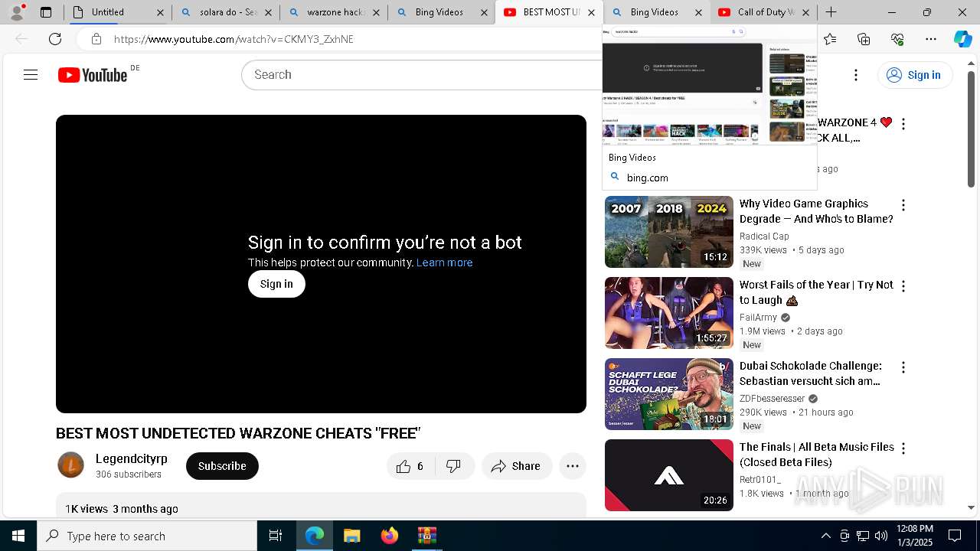The width and height of the screenshot is (980, 551).
Task: Open WinRAR from taskbar
Action: [426, 536]
